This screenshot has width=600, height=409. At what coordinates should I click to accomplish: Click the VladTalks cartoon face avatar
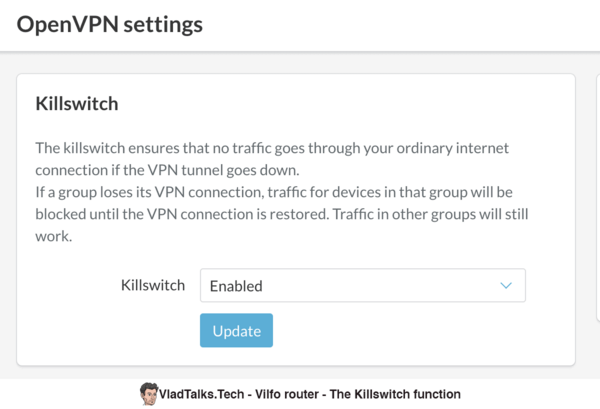pyautogui.click(x=148, y=394)
